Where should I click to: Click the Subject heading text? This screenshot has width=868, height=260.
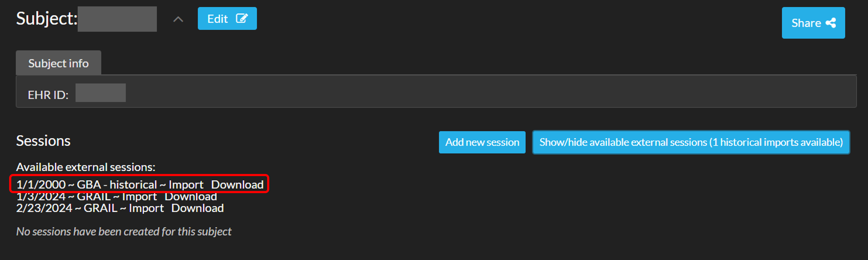(47, 19)
